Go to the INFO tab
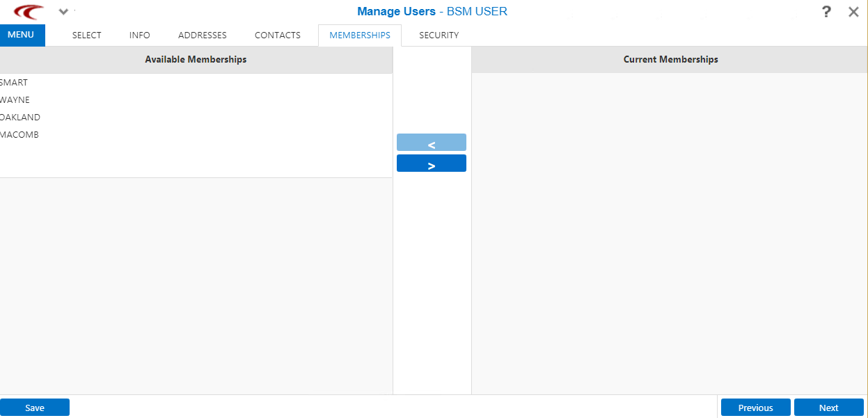Screen dimensions: 868x418 click(140, 35)
